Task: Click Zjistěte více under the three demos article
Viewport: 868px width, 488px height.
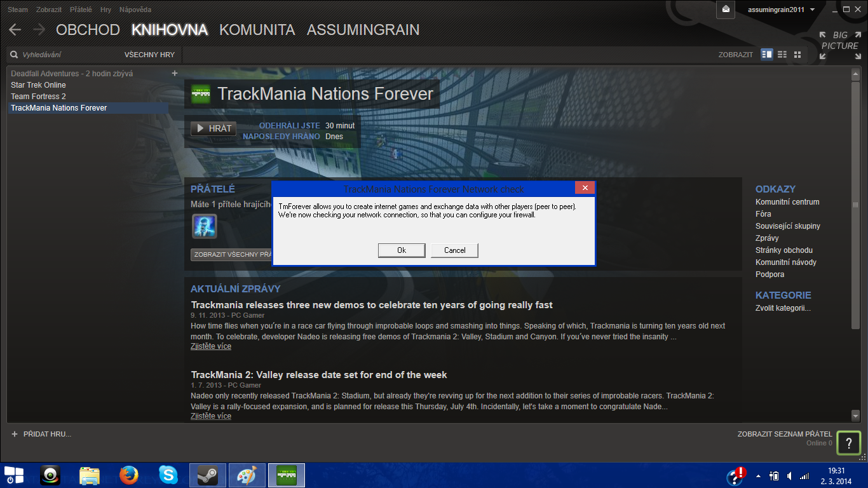Action: (211, 346)
